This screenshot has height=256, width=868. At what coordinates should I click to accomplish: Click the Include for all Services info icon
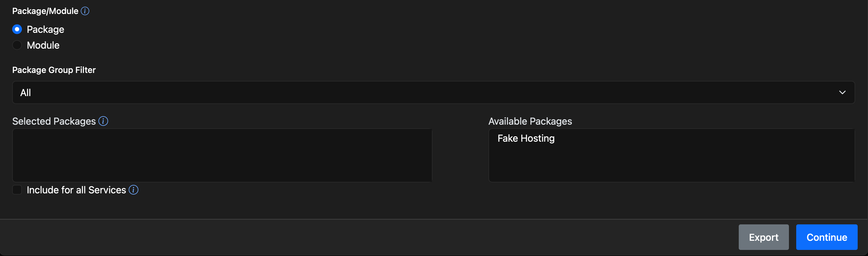[x=134, y=190]
